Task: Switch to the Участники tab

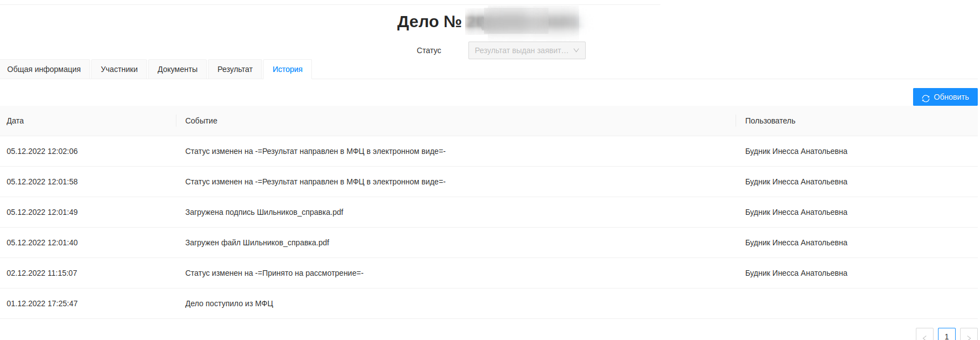Action: 119,69
